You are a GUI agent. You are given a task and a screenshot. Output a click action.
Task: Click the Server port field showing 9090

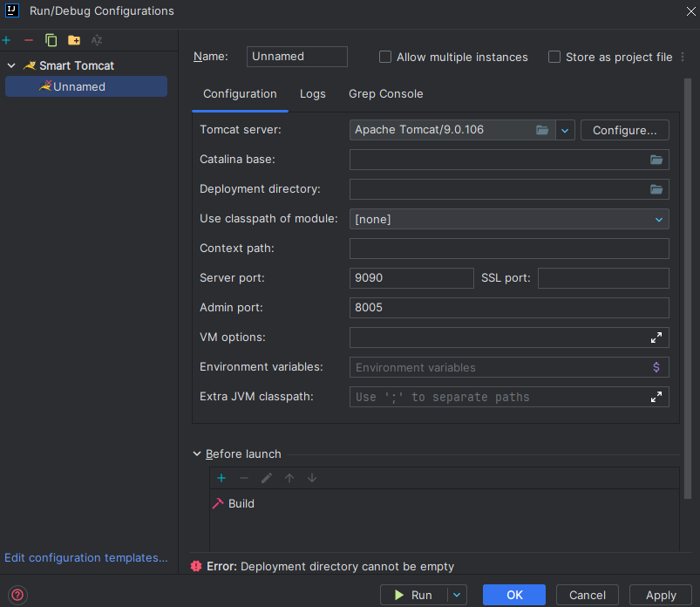(411, 278)
